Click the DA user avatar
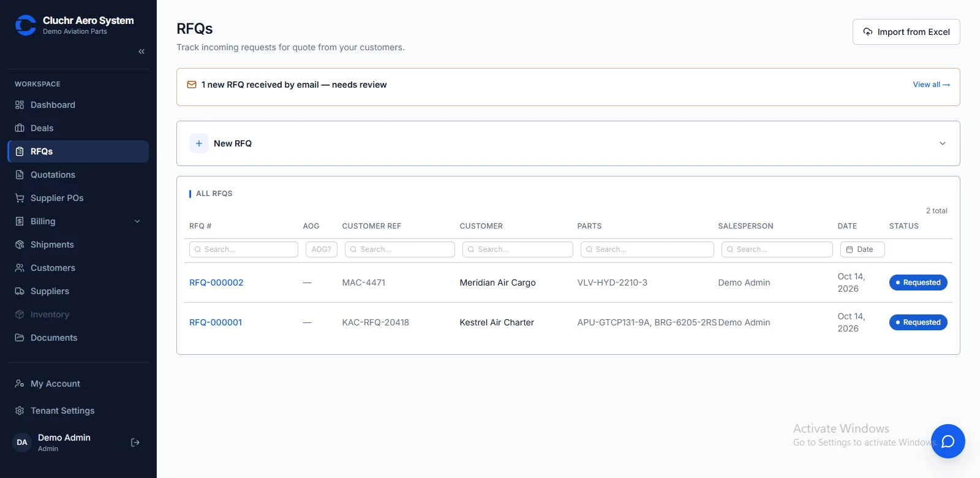980x478 pixels. 22,442
